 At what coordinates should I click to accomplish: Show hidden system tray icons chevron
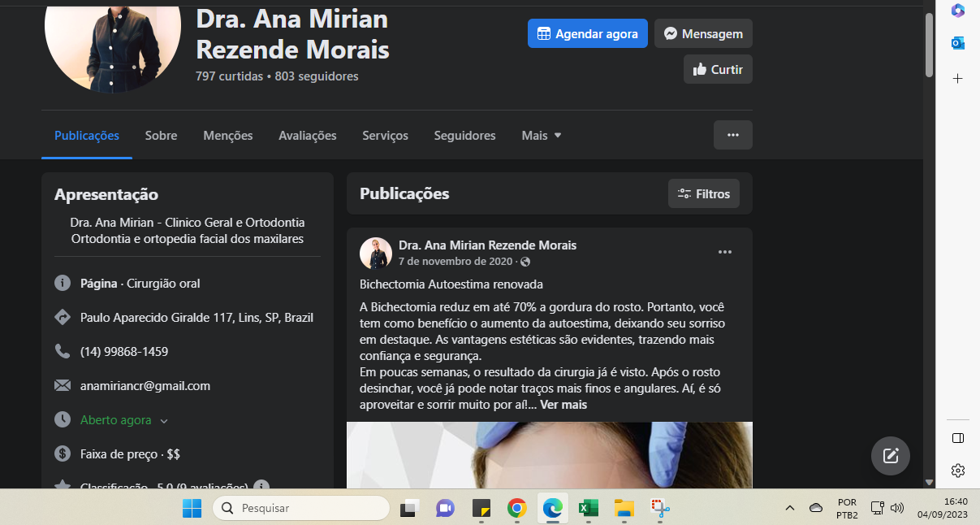tap(789, 509)
